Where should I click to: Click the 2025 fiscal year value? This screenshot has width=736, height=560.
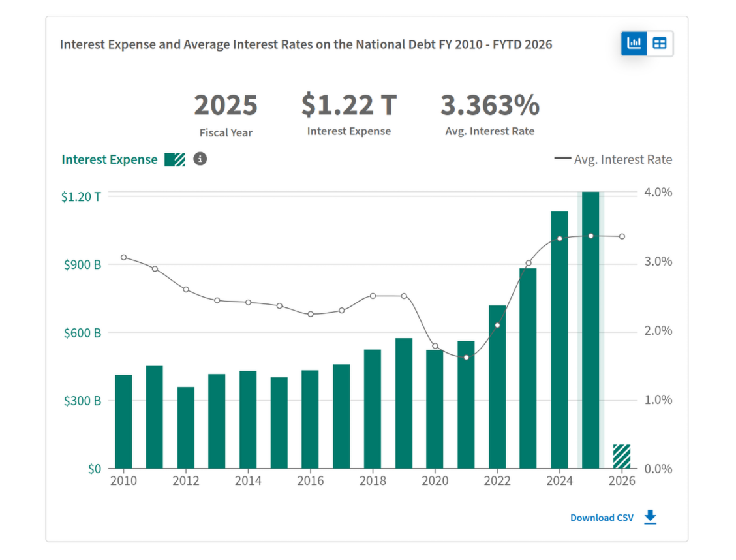click(x=226, y=104)
